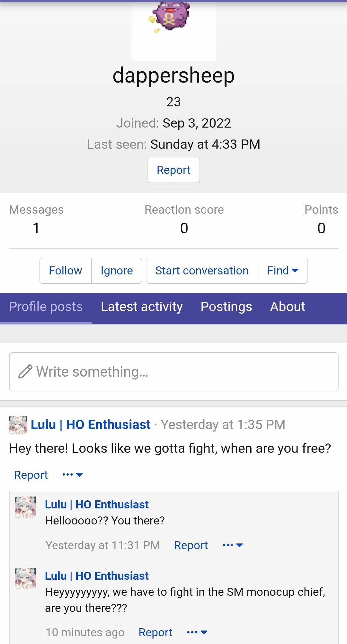Open the Postings tab
This screenshot has height=644, width=347.
click(226, 307)
